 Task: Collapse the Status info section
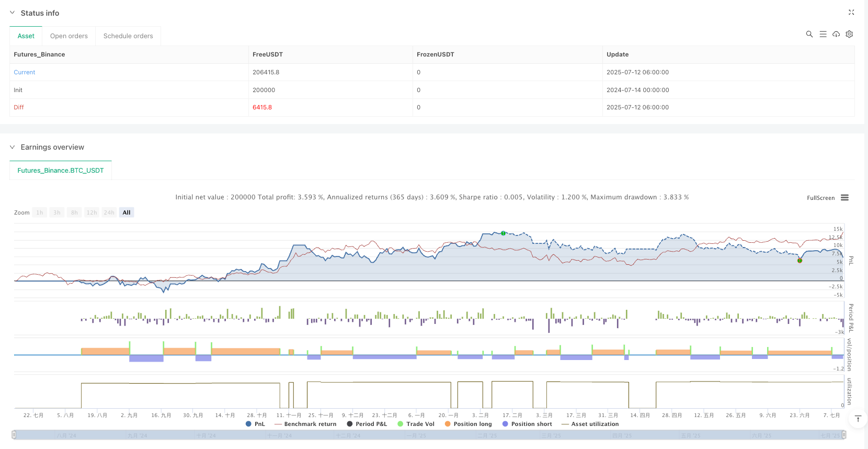click(x=13, y=13)
